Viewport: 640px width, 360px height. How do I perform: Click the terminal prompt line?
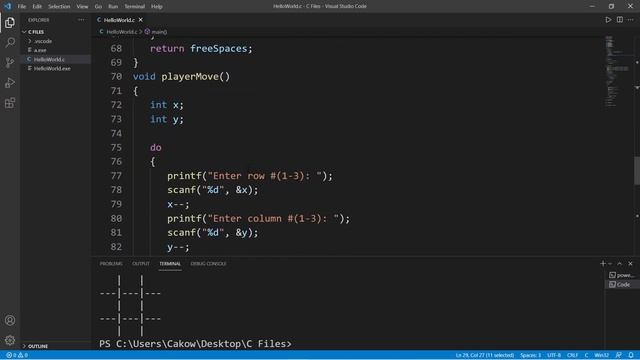coord(196,344)
